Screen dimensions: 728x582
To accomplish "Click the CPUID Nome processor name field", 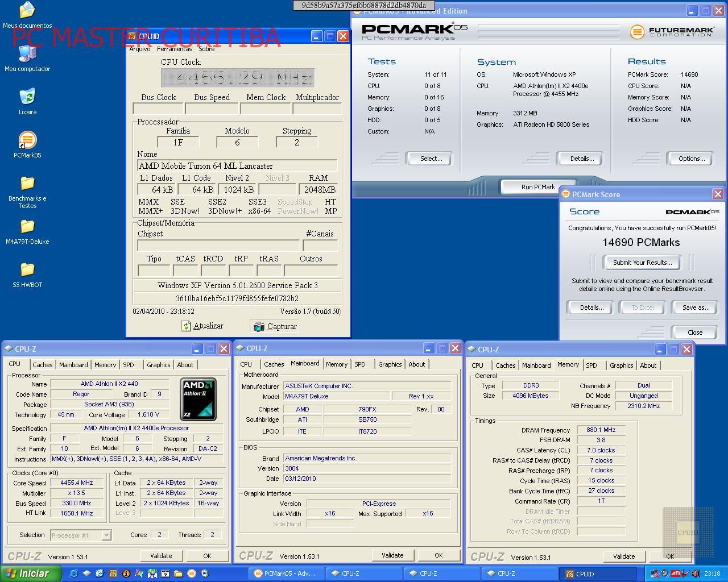I will (237, 166).
